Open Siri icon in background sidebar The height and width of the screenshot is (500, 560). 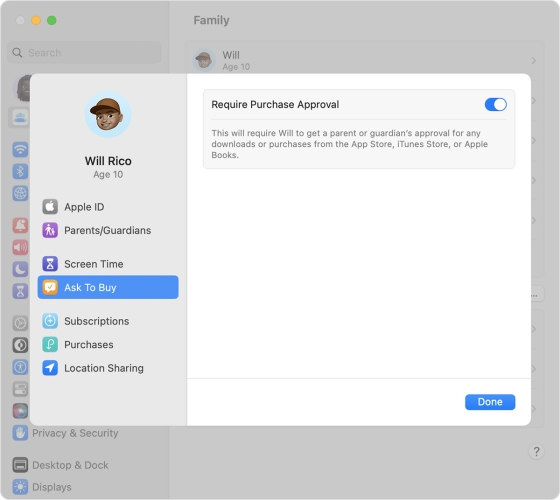[x=20, y=411]
